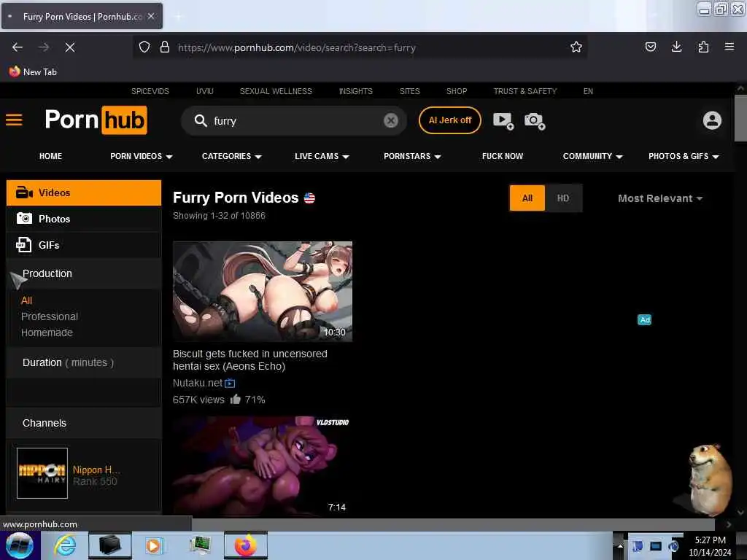
Task: Click the search magnifier icon
Action: click(201, 121)
